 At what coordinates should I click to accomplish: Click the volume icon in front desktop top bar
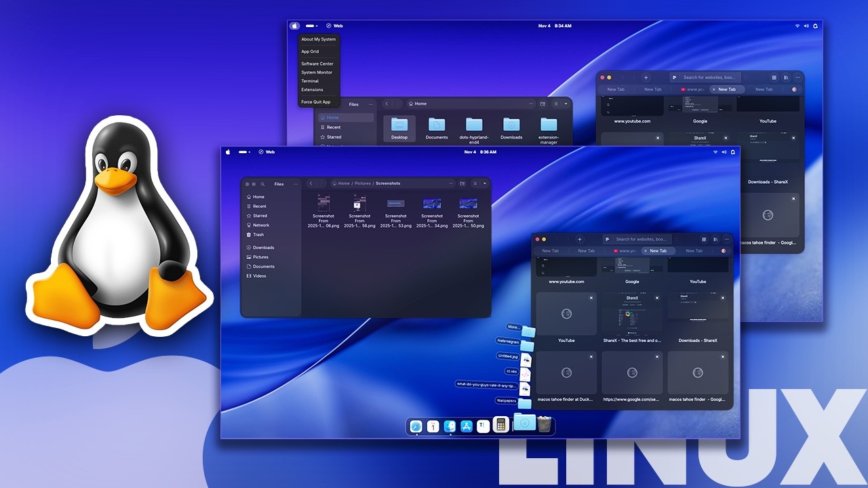724,152
